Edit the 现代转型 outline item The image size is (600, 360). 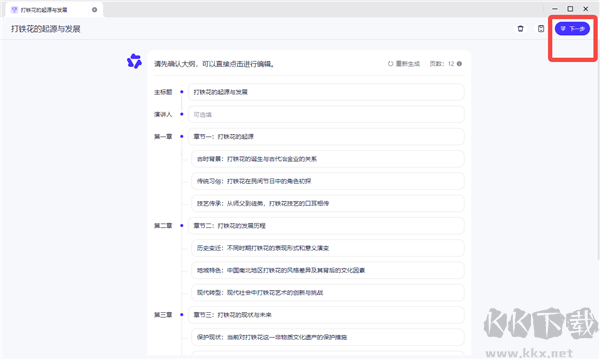(x=328, y=292)
